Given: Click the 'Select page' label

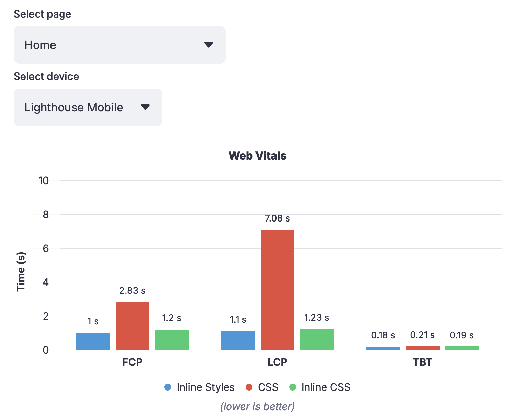Looking at the screenshot, I should point(42,14).
